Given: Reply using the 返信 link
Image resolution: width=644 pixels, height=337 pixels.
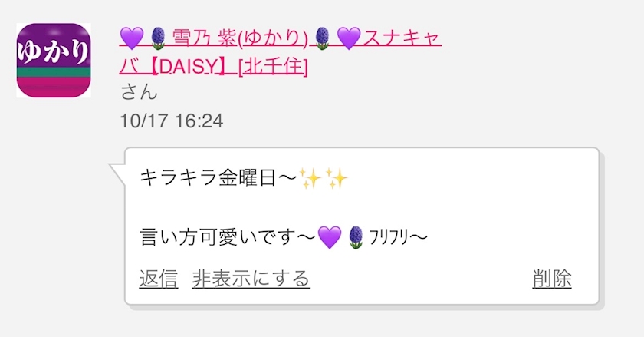Looking at the screenshot, I should coord(159,279).
